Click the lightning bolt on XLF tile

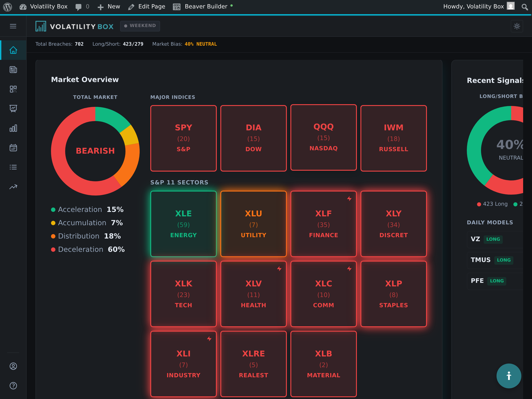click(x=349, y=198)
